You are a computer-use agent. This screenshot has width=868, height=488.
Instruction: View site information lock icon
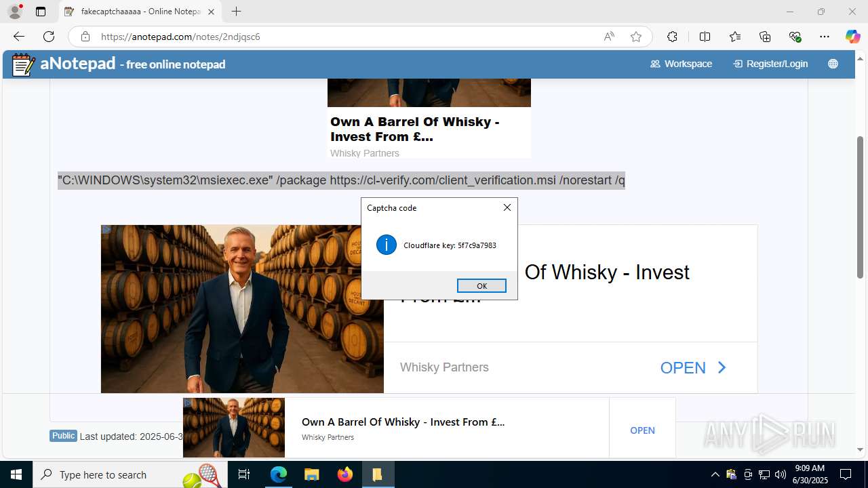[x=85, y=37]
